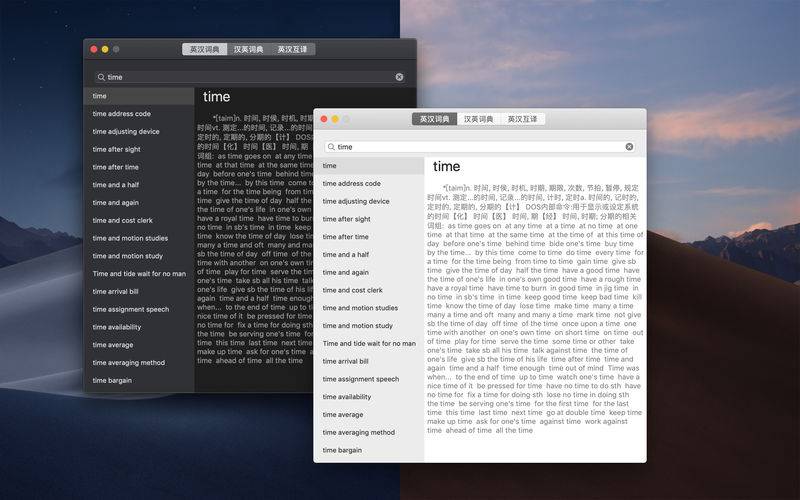Clear the search field in dark window
Viewport: 800px width, 500px height.
point(399,77)
